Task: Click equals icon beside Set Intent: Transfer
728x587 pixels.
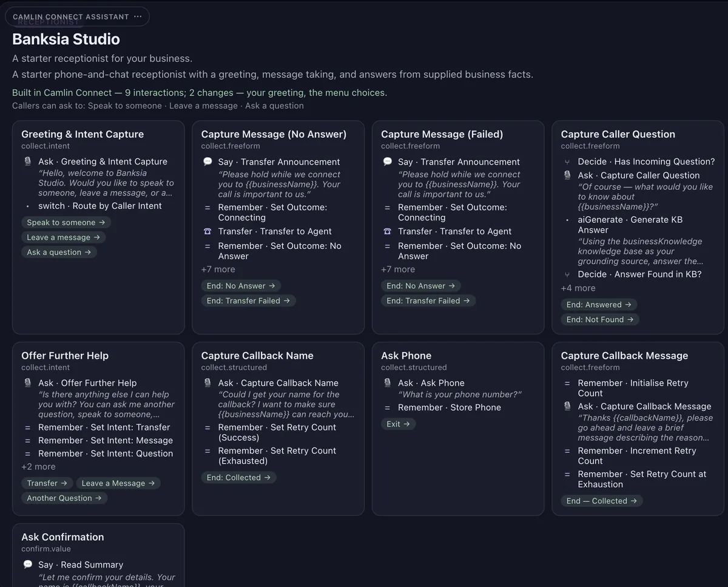Action: (x=27, y=427)
